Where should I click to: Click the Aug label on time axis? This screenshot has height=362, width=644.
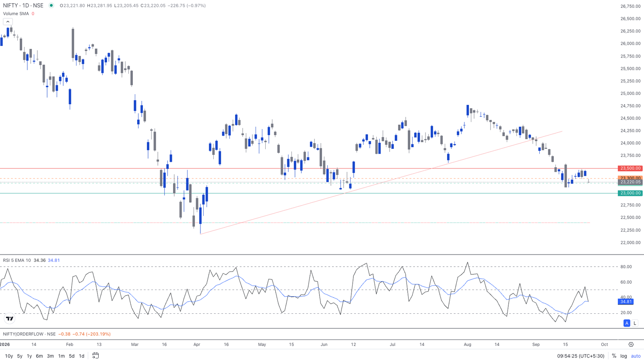pyautogui.click(x=467, y=345)
